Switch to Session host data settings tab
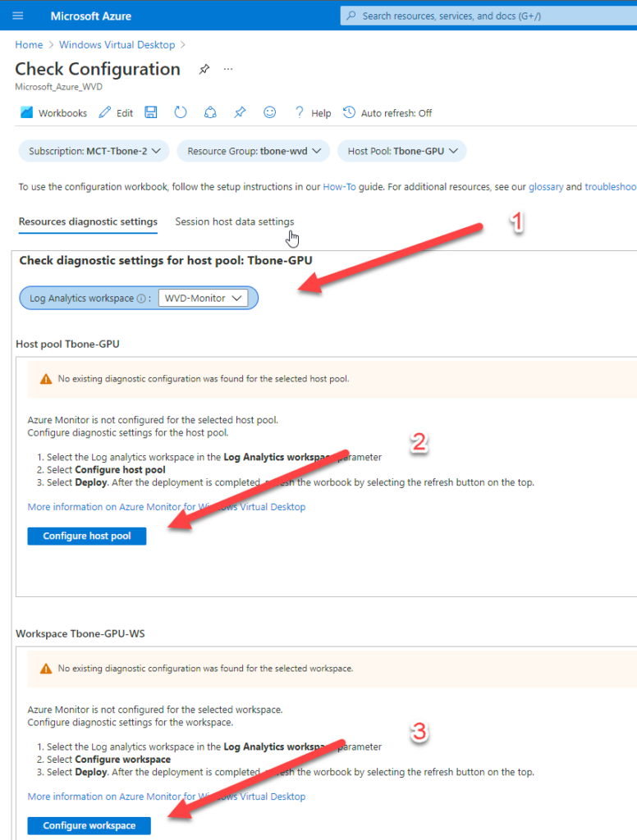 click(234, 221)
